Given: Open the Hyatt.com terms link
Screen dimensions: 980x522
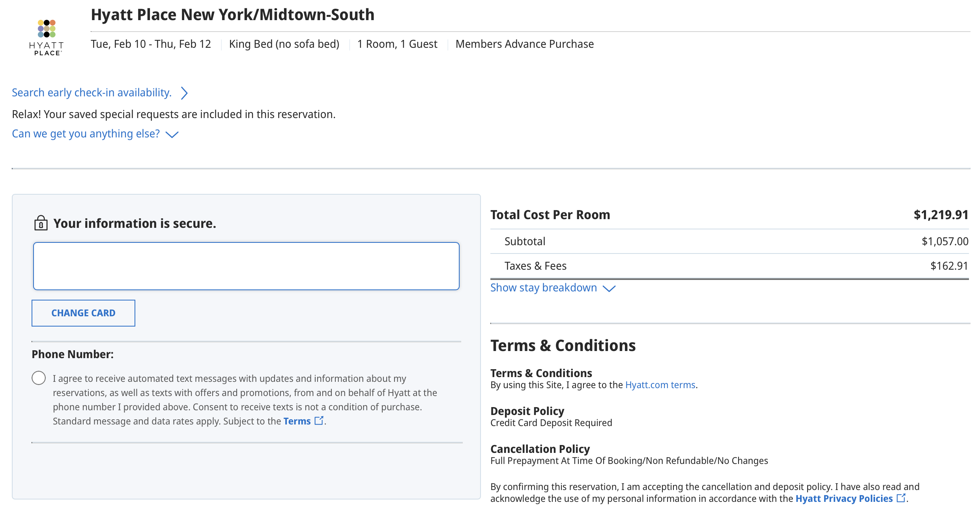Looking at the screenshot, I should (x=660, y=385).
